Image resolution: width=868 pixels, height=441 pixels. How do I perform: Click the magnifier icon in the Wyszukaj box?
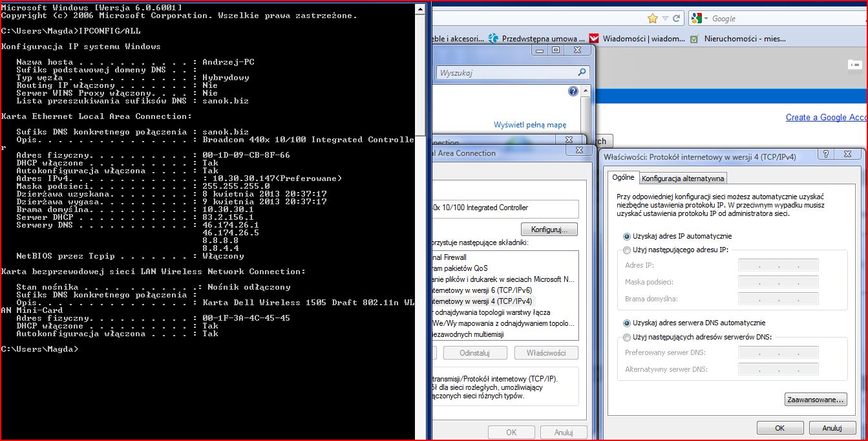pyautogui.click(x=582, y=73)
